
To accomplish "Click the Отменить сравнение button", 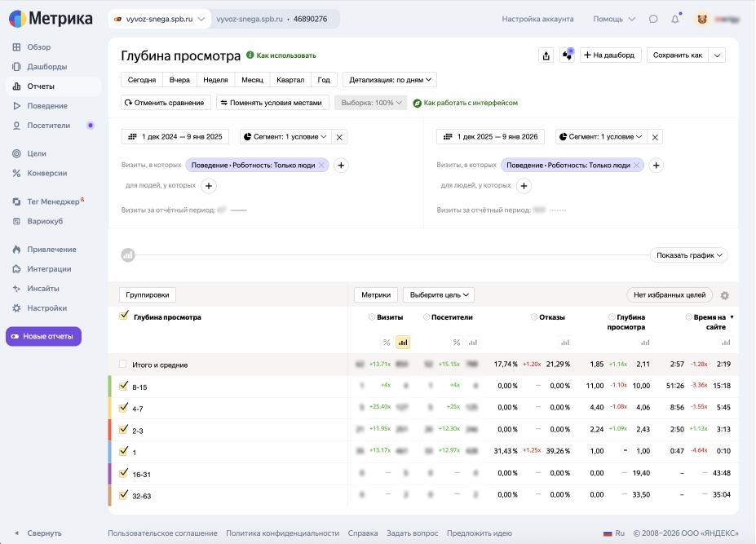I will [166, 103].
